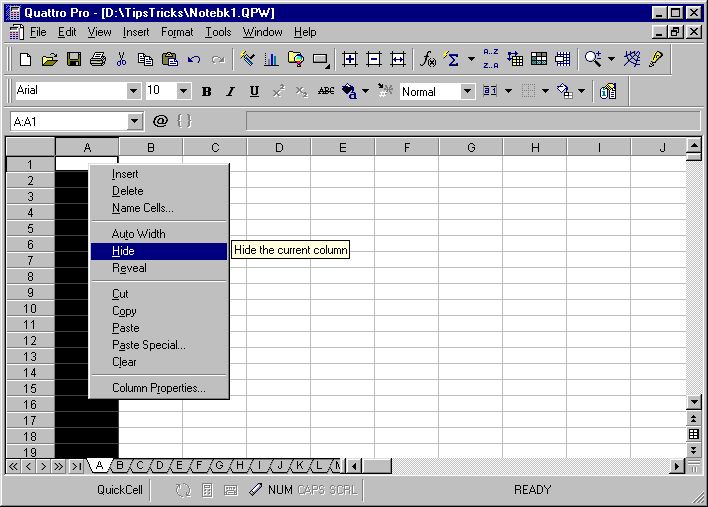This screenshot has height=507, width=708.
Task: Open the font size 10 dropdown
Action: [x=183, y=92]
